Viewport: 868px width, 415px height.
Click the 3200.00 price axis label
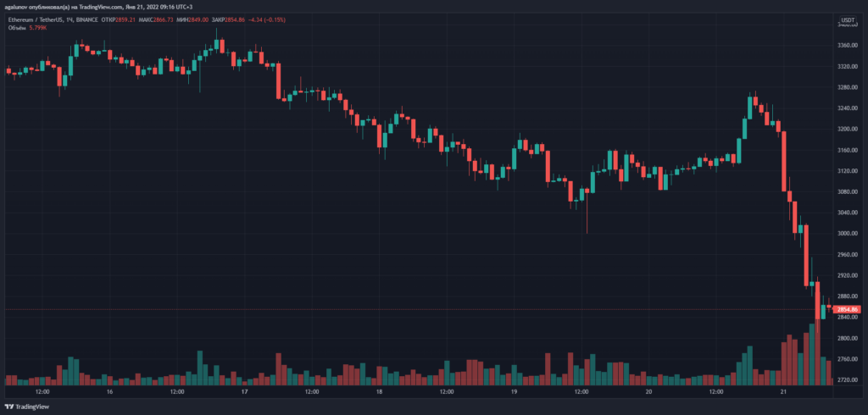click(848, 130)
